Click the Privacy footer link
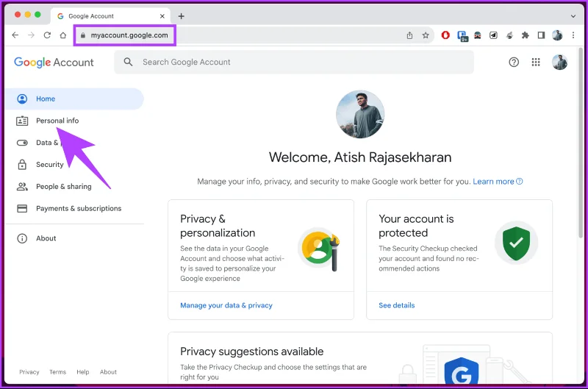Image resolution: width=588 pixels, height=389 pixels. tap(29, 372)
